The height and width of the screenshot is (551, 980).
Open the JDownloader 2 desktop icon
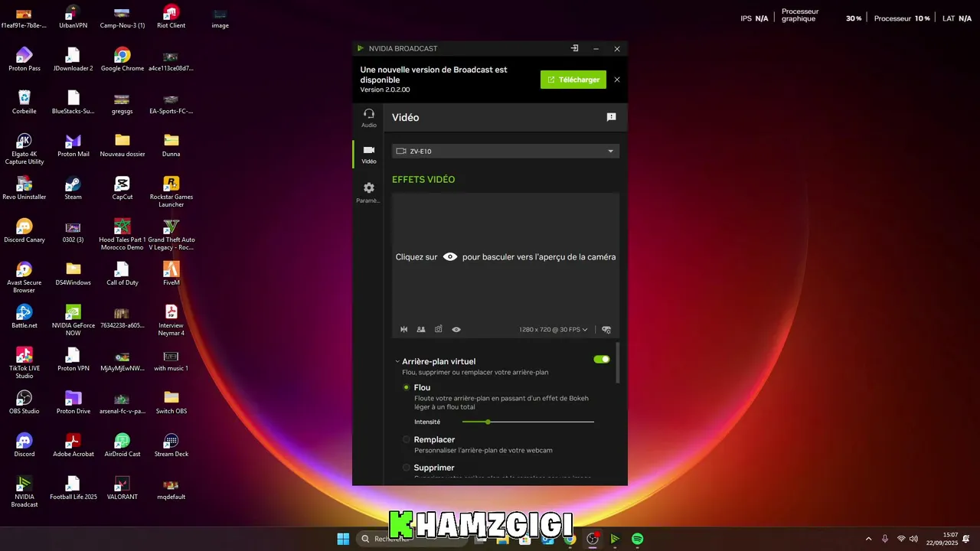(73, 60)
